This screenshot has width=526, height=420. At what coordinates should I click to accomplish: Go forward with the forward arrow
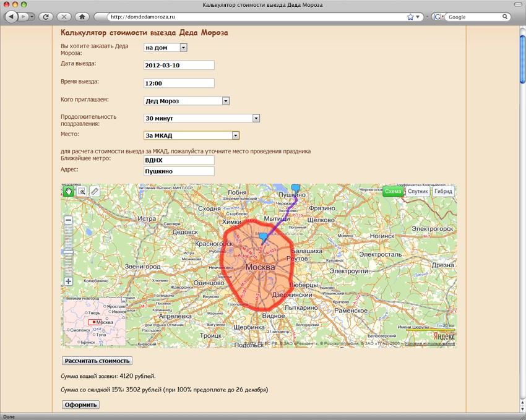tap(23, 17)
